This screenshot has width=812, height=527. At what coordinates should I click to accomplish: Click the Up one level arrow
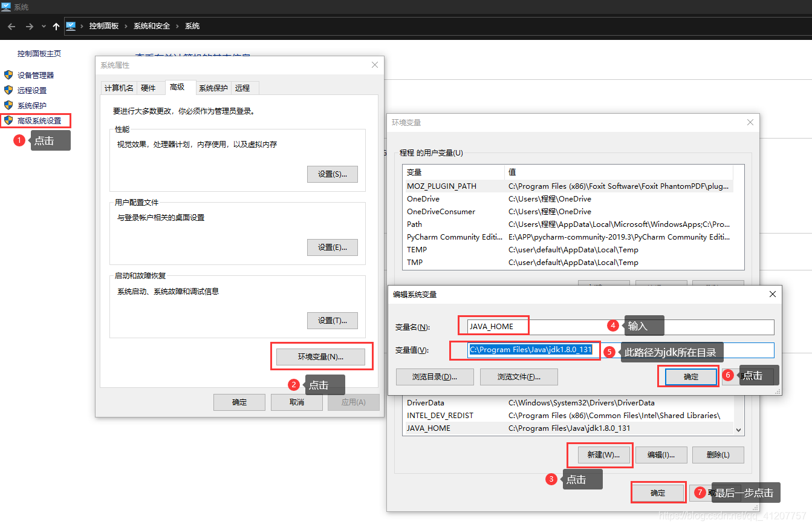(56, 26)
